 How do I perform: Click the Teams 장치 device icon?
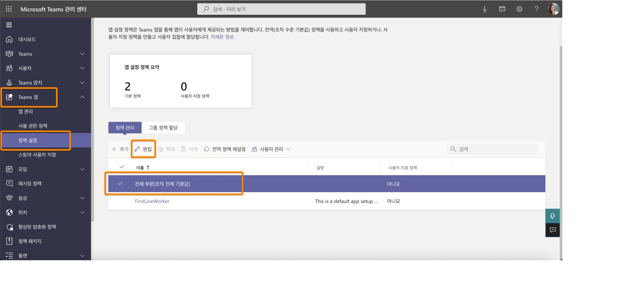tap(9, 83)
